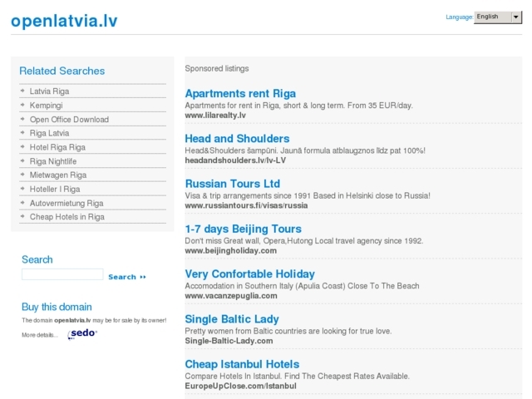Click Compare Hotels In Istanbul description

pyautogui.click(x=298, y=377)
